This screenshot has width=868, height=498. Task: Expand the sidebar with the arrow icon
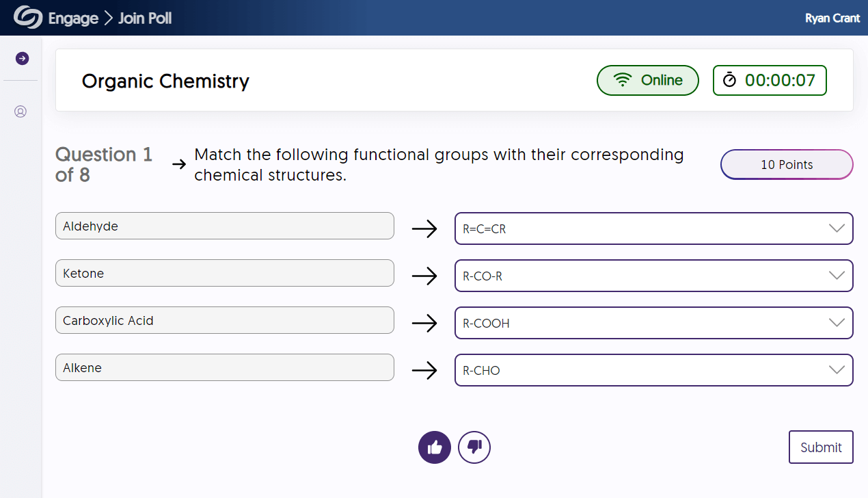pyautogui.click(x=22, y=58)
